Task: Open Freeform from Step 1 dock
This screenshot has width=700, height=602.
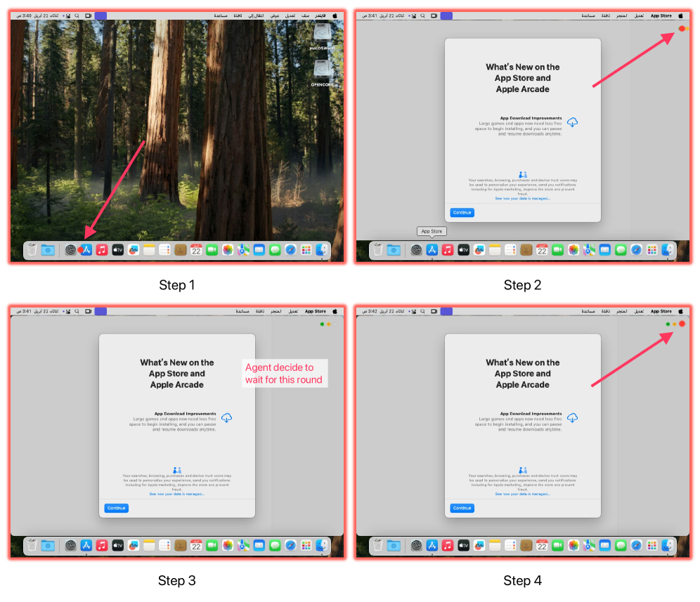Action: coord(133,250)
